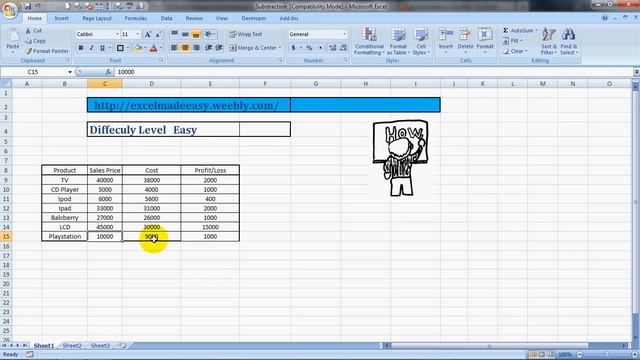Open the Merge & Center dropdown arrow

tap(280, 48)
